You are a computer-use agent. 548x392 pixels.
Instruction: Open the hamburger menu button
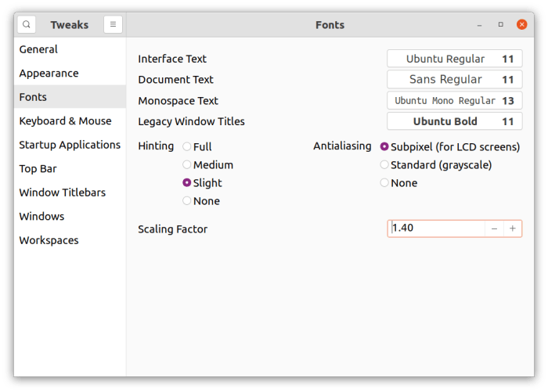[113, 24]
